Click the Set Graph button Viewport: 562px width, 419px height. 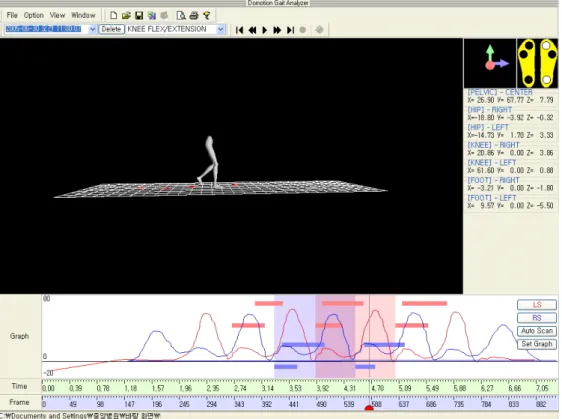(537, 344)
